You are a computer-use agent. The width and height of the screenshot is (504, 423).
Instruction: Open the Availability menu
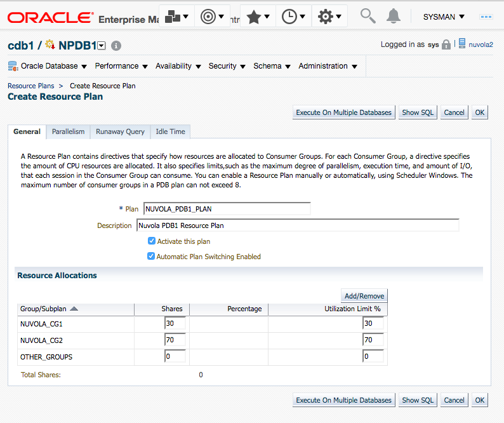coord(178,66)
